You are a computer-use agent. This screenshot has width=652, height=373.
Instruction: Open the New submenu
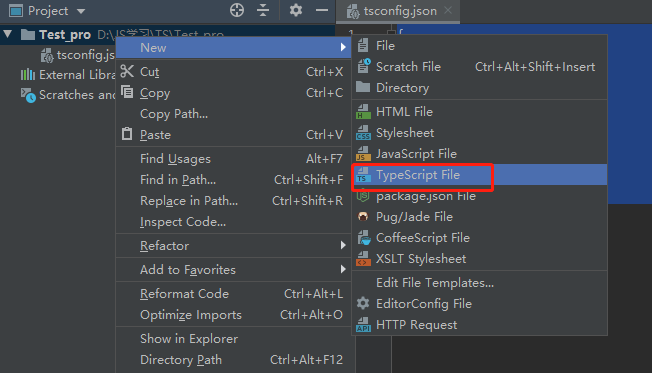pyautogui.click(x=233, y=47)
